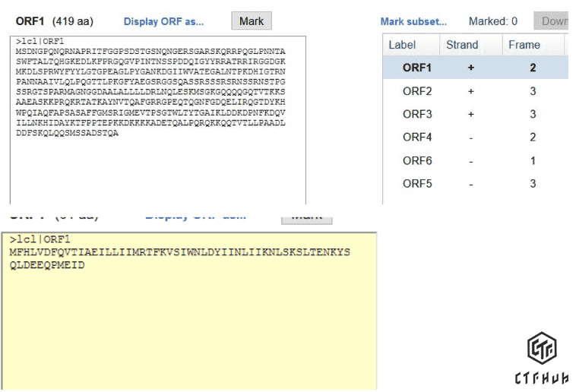The height and width of the screenshot is (392, 576).
Task: Select the ORF2 row label
Action: (x=417, y=91)
